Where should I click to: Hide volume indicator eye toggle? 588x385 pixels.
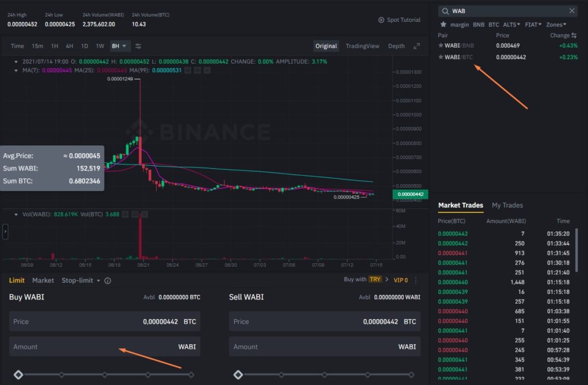[x=125, y=215]
